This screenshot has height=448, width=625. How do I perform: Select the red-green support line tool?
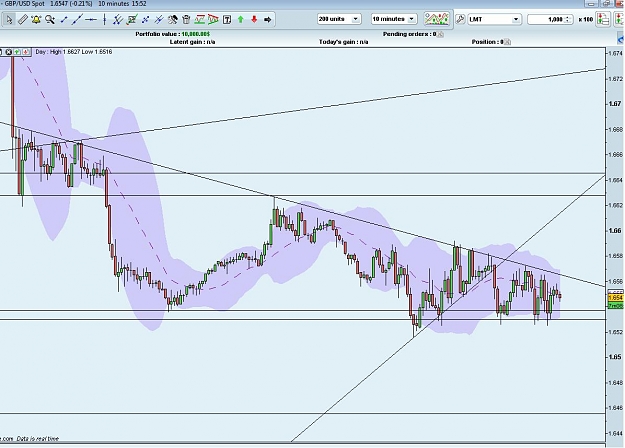199,19
